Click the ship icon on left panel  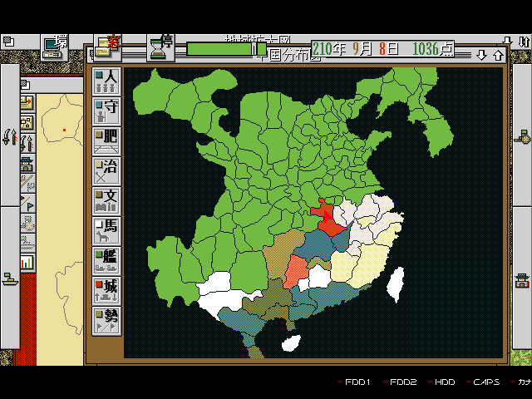point(9,278)
